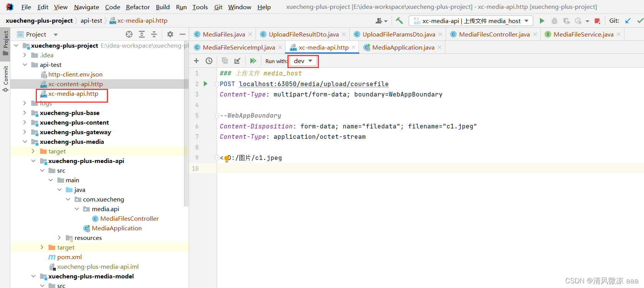Close the UploadFileResultDto.java tab

coord(344,34)
